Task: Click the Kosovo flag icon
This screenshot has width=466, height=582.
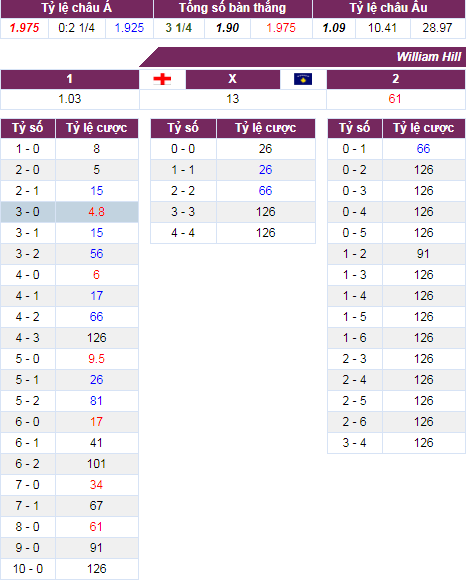Action: click(x=303, y=79)
